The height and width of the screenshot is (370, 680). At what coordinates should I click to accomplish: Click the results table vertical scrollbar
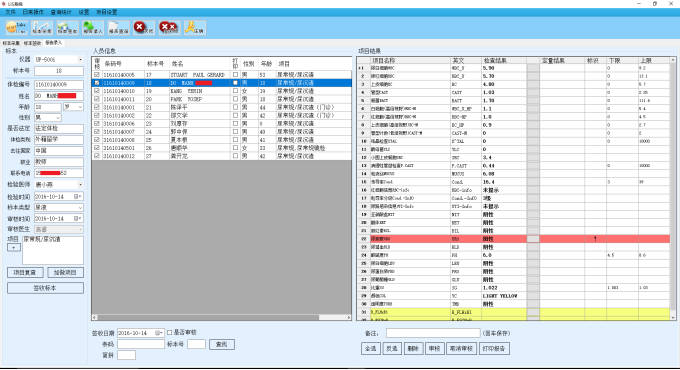pos(673,189)
